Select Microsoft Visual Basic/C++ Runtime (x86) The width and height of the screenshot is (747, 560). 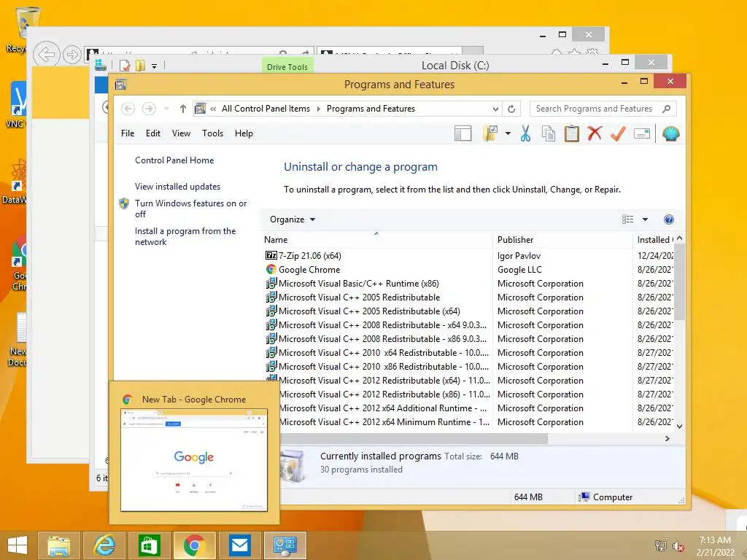click(359, 284)
